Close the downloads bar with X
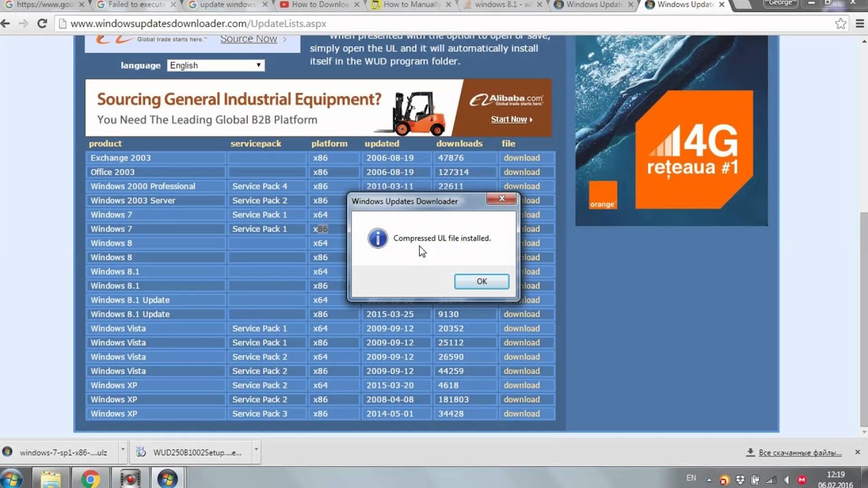The height and width of the screenshot is (488, 868). click(857, 451)
